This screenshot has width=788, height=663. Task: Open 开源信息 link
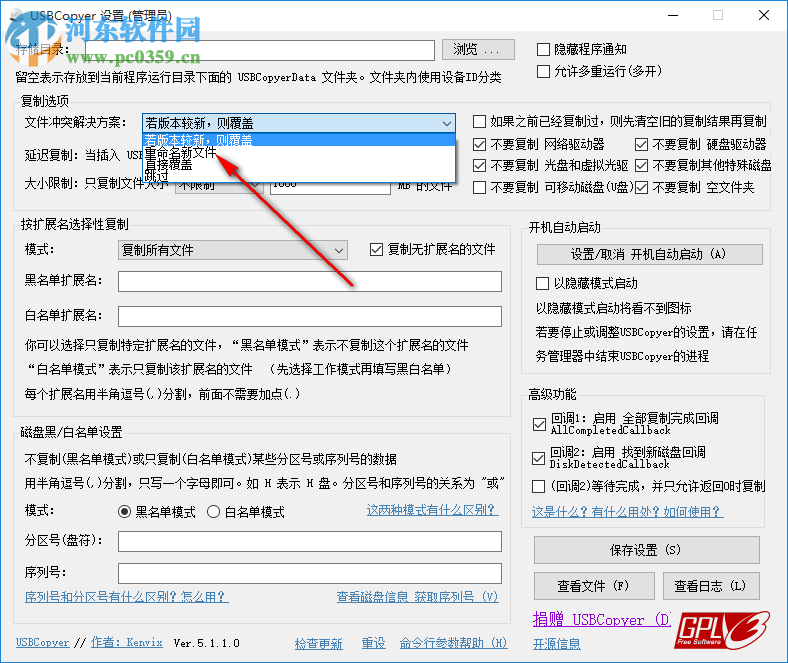pos(556,643)
